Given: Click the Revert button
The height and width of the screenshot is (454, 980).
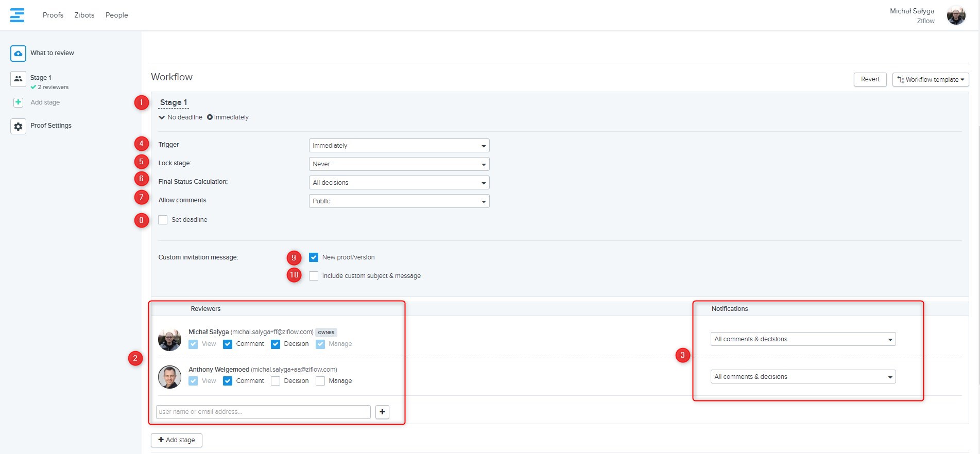Looking at the screenshot, I should 870,79.
